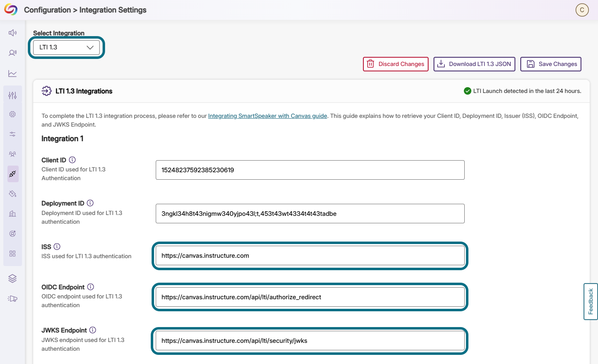Open the speaker volume sidebar icon
This screenshot has width=598, height=364.
pos(12,33)
